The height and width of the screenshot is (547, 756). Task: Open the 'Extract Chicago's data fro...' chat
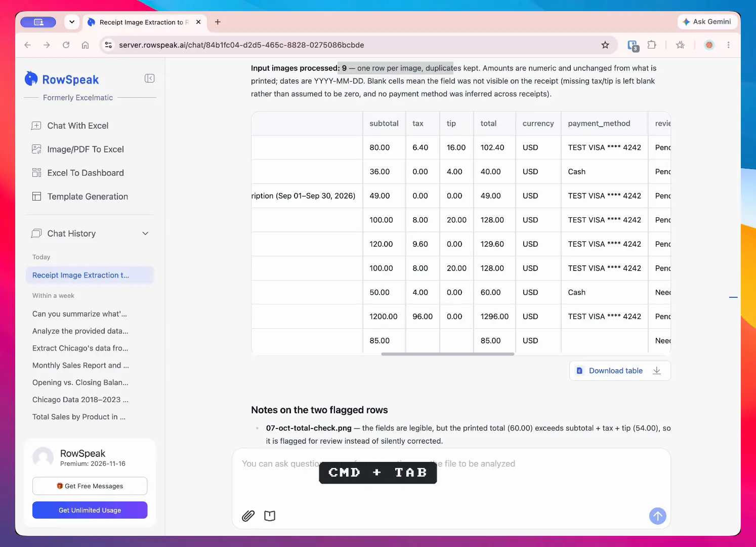(80, 348)
